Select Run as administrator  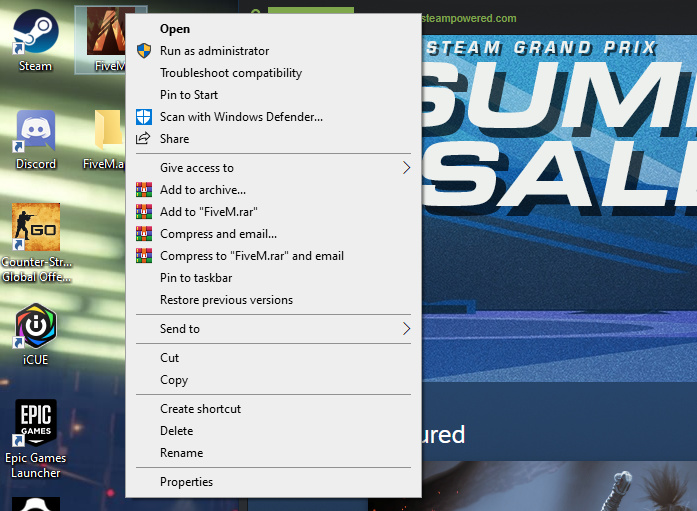[x=273, y=51]
